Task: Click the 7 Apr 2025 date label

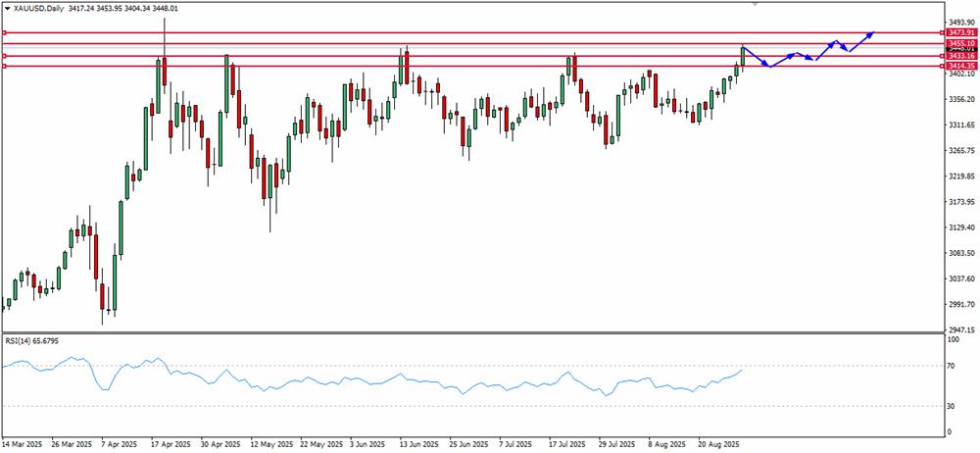Action: click(x=121, y=443)
